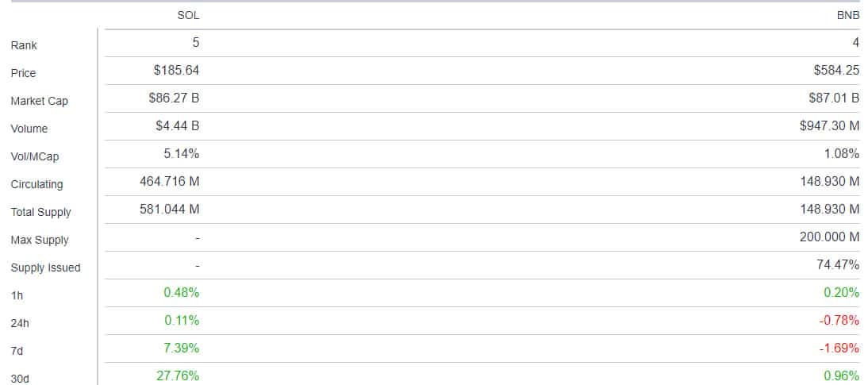Screen dimensions: 868x385
Task: Select SOL 7d change 7.39%
Action: coord(182,348)
